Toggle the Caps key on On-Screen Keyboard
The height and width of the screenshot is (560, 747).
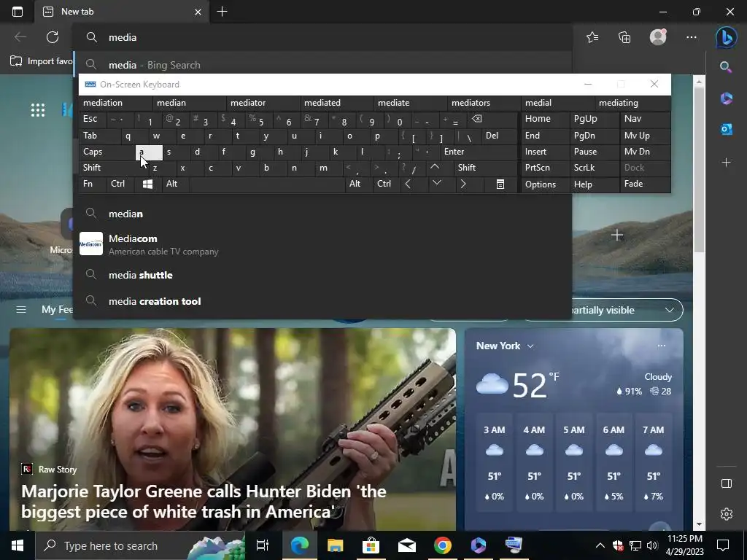point(107,152)
